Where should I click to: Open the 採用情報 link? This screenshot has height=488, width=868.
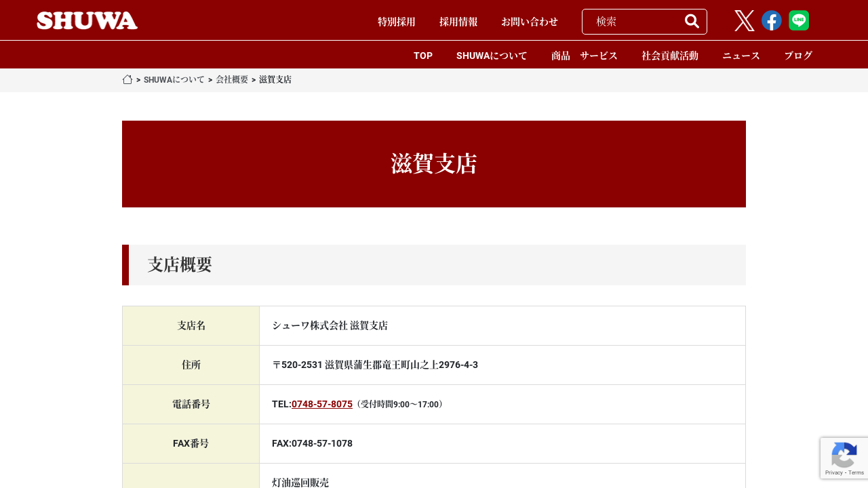[x=458, y=22]
